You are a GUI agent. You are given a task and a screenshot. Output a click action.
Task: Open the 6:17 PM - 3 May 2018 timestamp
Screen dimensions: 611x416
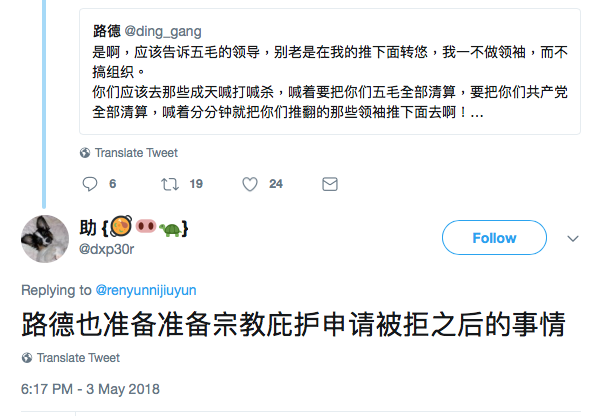click(90, 388)
